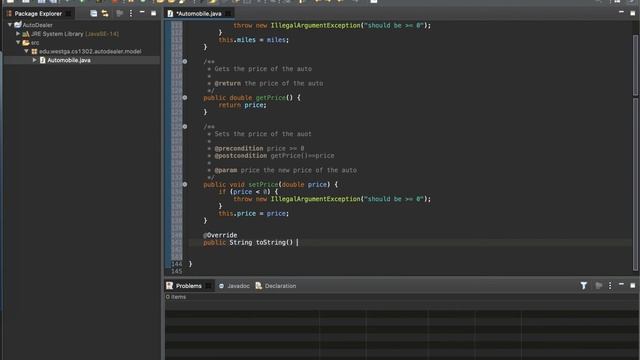Minimize the Package Explorer view

(x=142, y=13)
